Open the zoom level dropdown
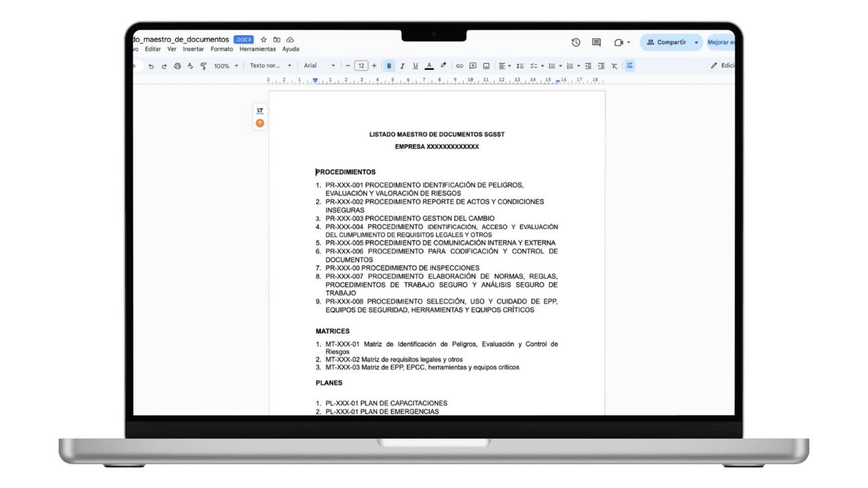Screen dimensions: 868x488 point(227,65)
